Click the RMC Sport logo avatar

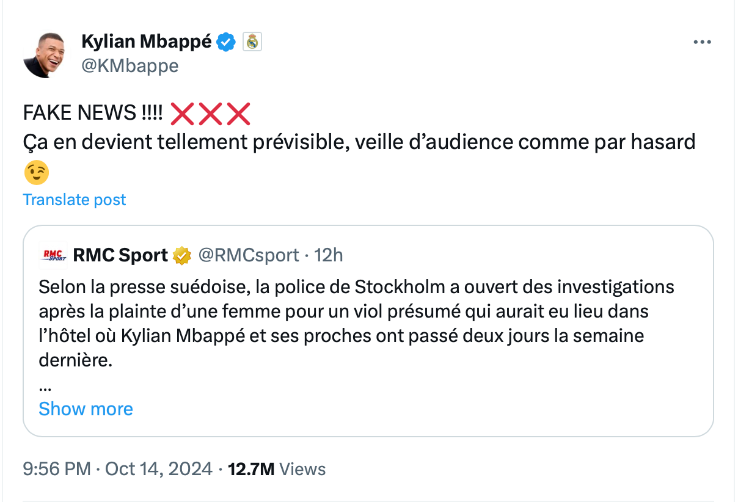[53, 255]
